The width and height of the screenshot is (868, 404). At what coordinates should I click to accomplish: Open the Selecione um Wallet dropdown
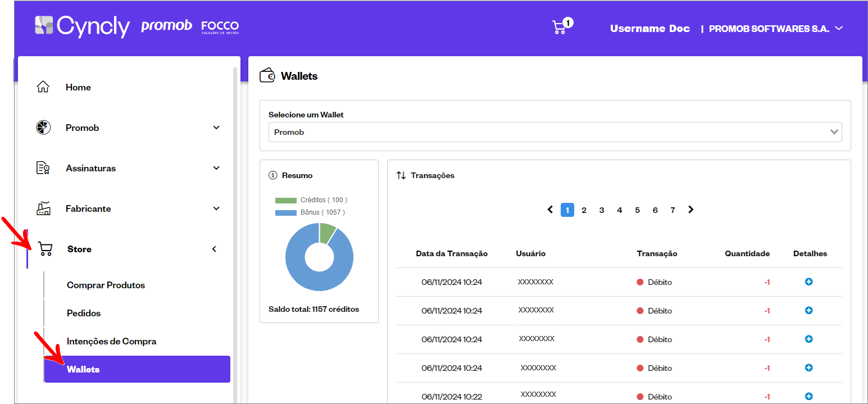point(555,132)
